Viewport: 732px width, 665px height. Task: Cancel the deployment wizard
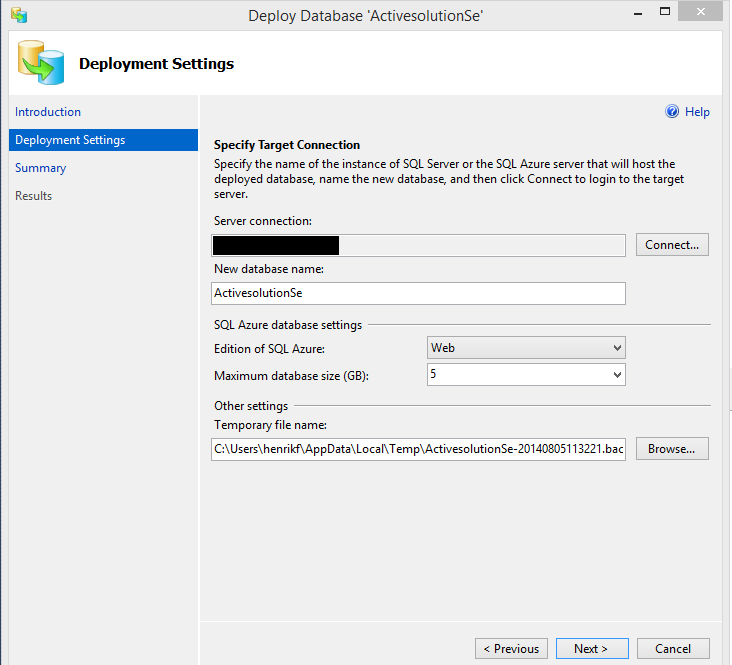pyautogui.click(x=673, y=649)
